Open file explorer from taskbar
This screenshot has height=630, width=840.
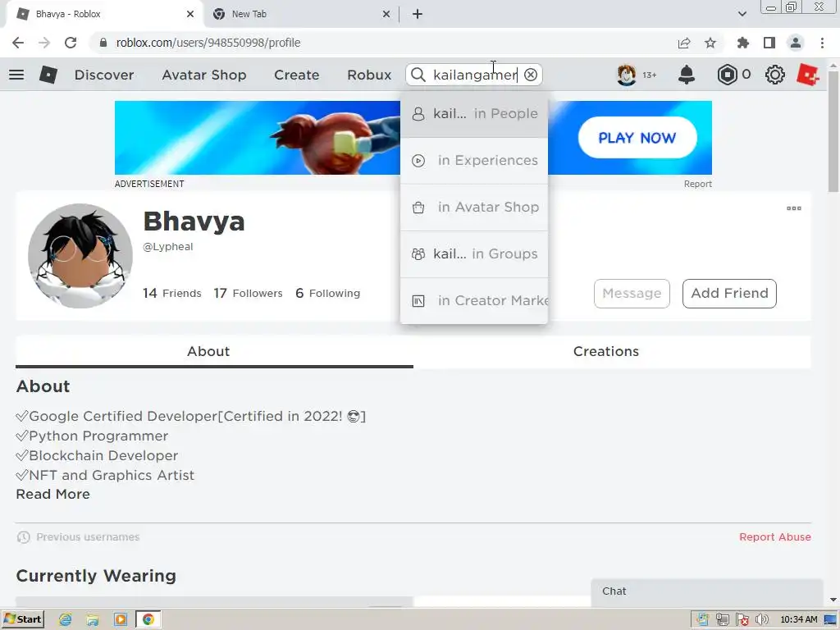click(93, 619)
